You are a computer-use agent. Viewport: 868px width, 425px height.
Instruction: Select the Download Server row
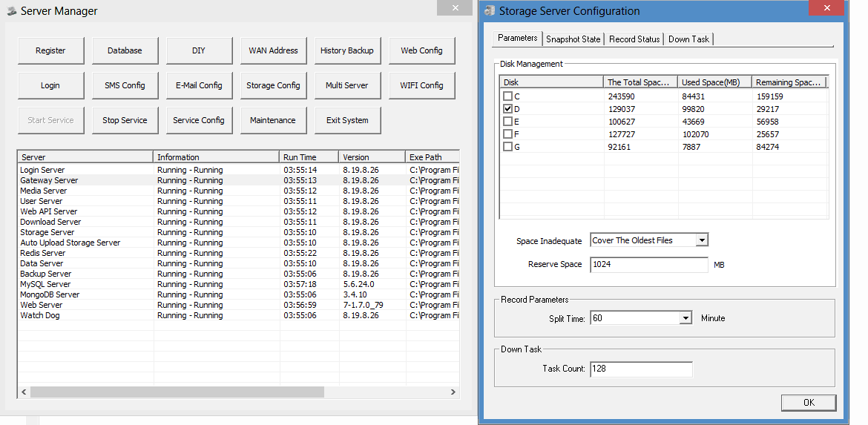coord(239,222)
